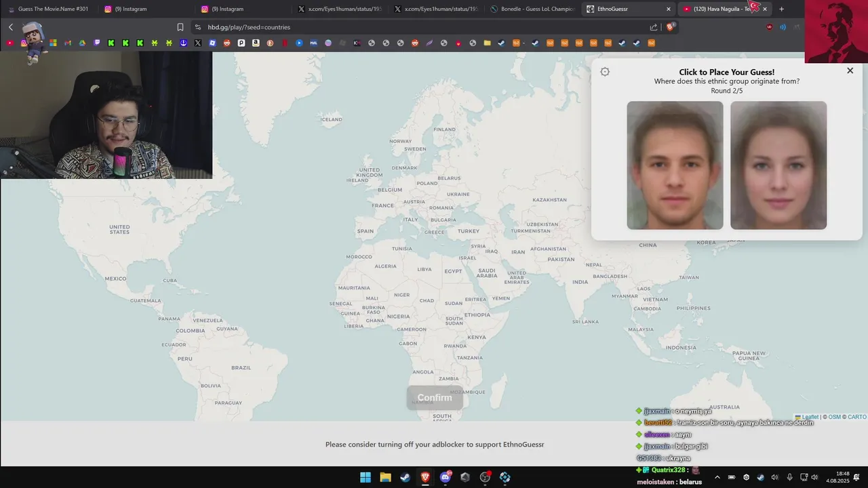Place guess on India on the map
Screen dimensions: 868x488
click(580, 282)
